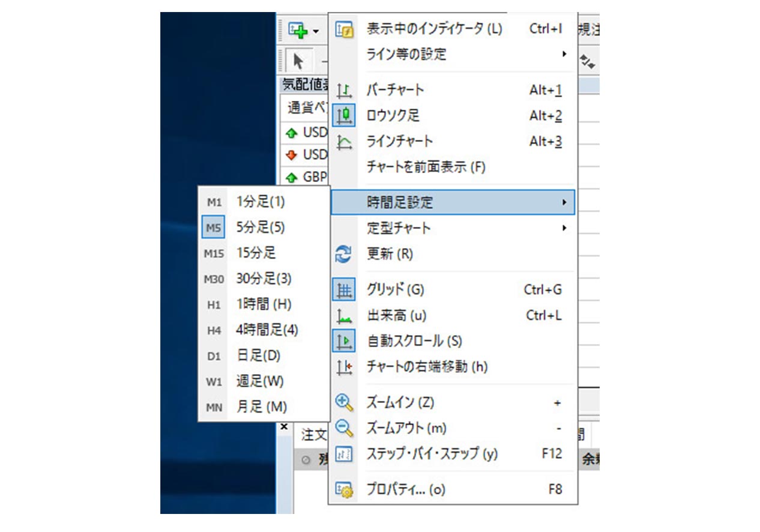
Task: Click the H1 timeframe icon
Action: tap(214, 305)
